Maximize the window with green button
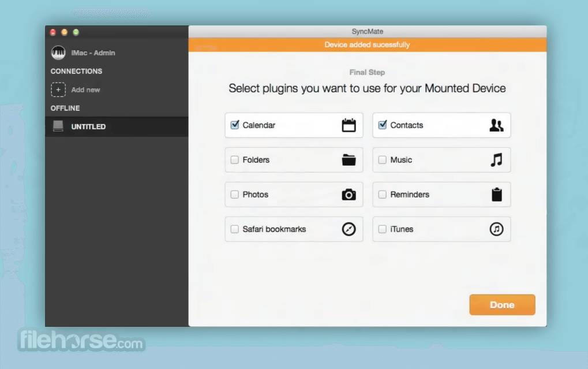The width and height of the screenshot is (588, 369). pyautogui.click(x=76, y=32)
